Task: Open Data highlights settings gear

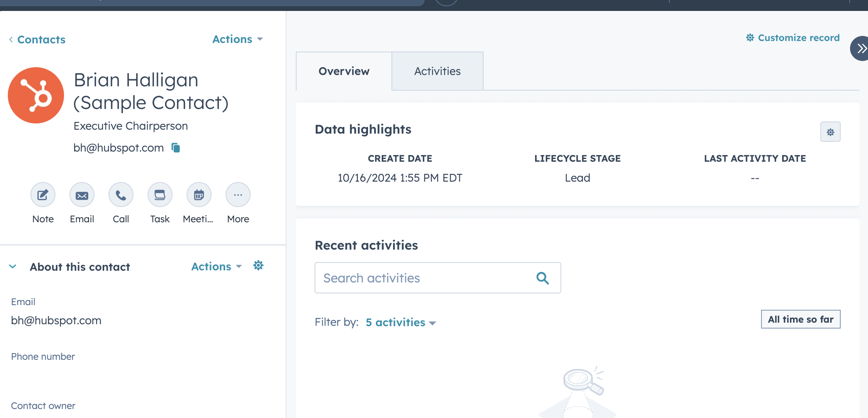Action: click(831, 132)
